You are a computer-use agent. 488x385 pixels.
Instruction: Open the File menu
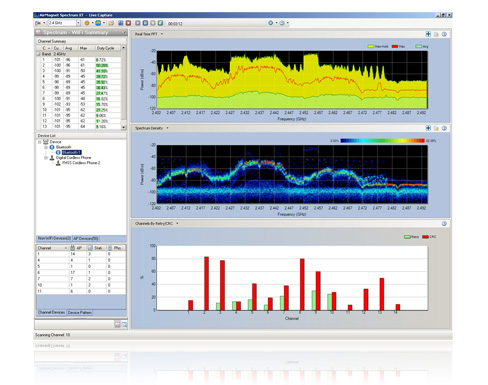[x=38, y=23]
